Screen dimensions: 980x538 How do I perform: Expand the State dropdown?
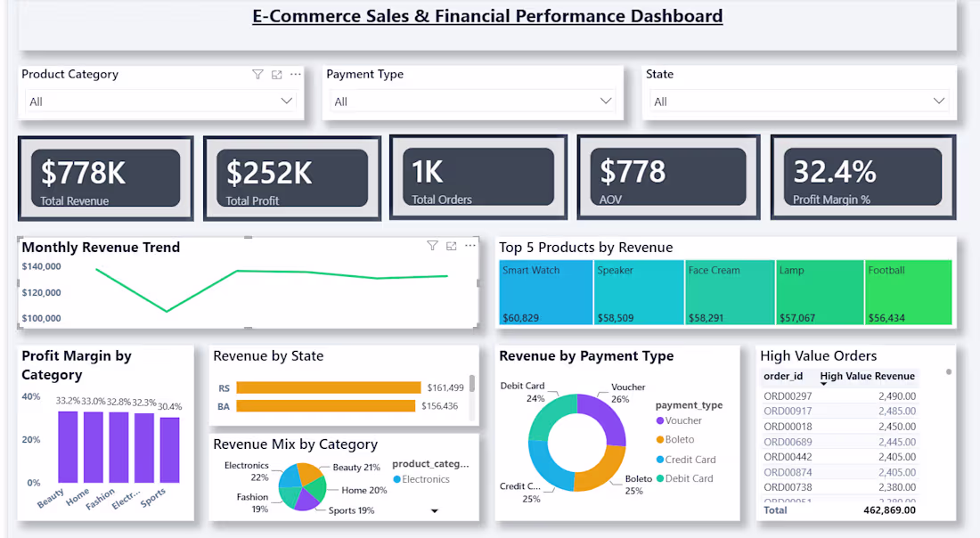pyautogui.click(x=939, y=102)
